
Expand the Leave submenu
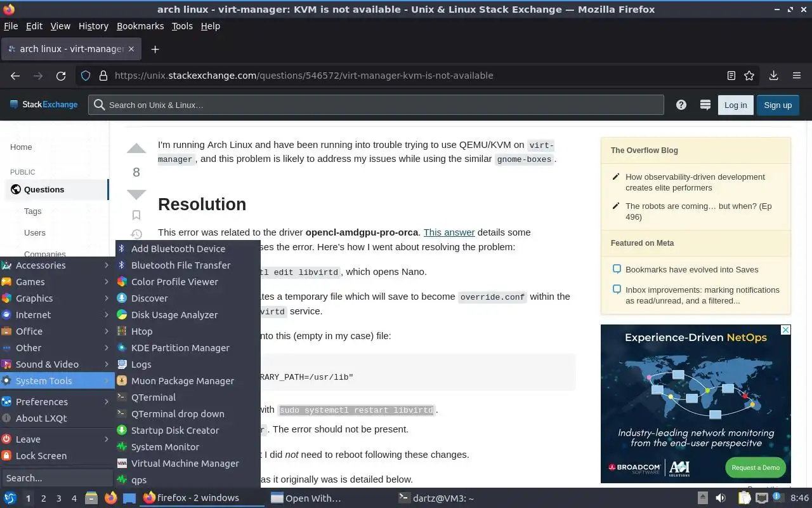[x=57, y=439]
